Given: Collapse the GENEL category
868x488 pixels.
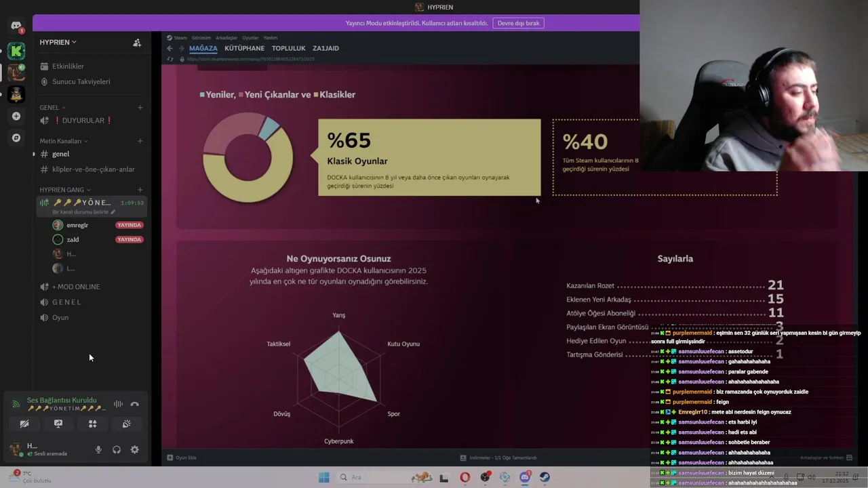Looking at the screenshot, I should (x=53, y=107).
